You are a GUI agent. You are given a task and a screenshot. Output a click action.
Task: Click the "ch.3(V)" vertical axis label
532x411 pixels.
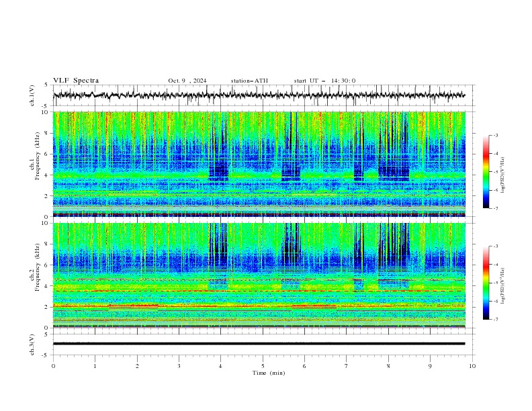(32, 345)
